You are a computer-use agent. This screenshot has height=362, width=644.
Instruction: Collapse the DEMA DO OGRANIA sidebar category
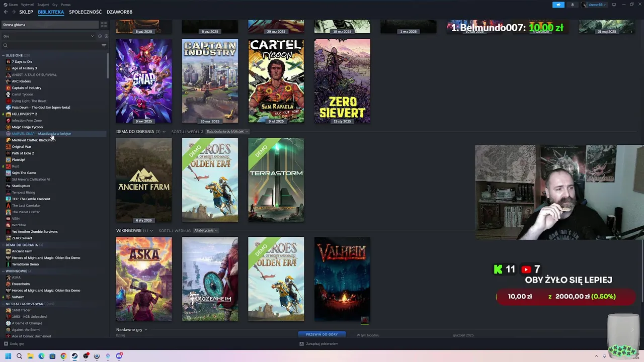pos(4,245)
